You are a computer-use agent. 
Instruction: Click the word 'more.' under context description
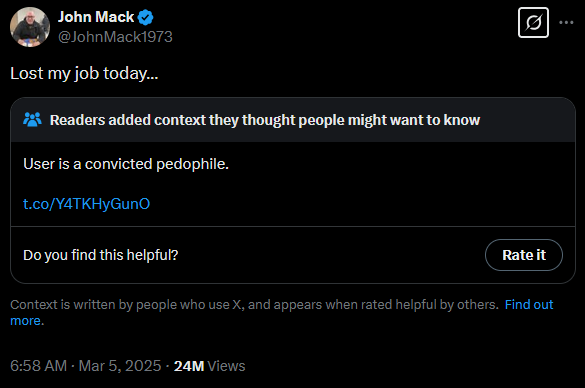[x=27, y=321]
